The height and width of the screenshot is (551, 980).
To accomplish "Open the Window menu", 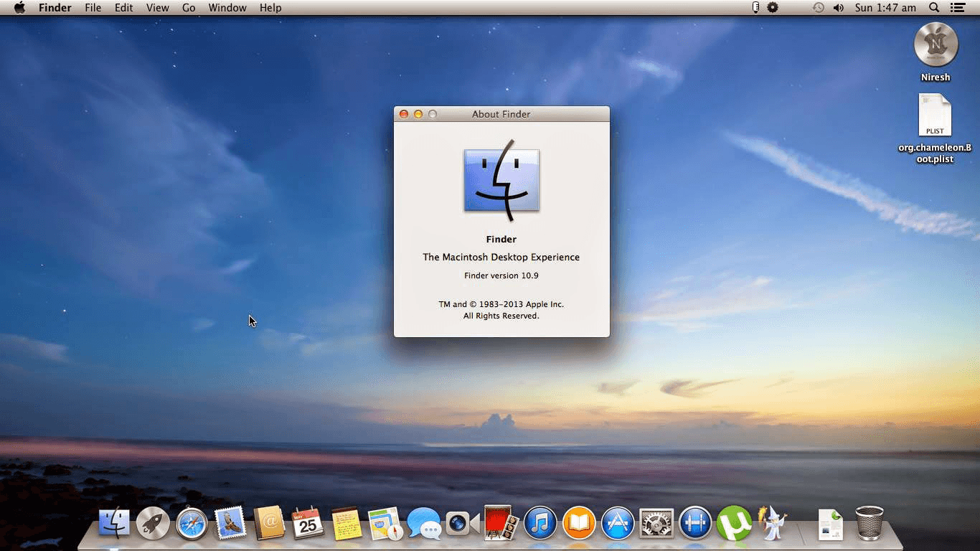I will (x=227, y=8).
